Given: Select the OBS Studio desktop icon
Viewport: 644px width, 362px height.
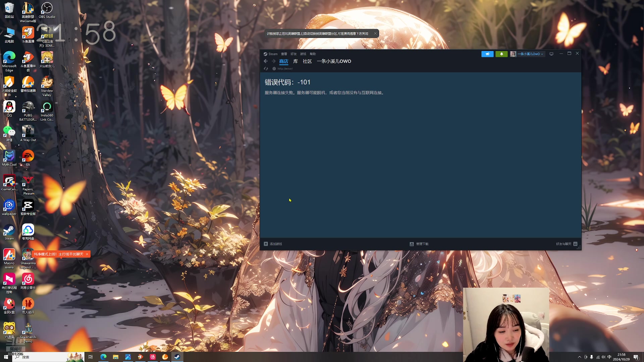Looking at the screenshot, I should point(47,10).
